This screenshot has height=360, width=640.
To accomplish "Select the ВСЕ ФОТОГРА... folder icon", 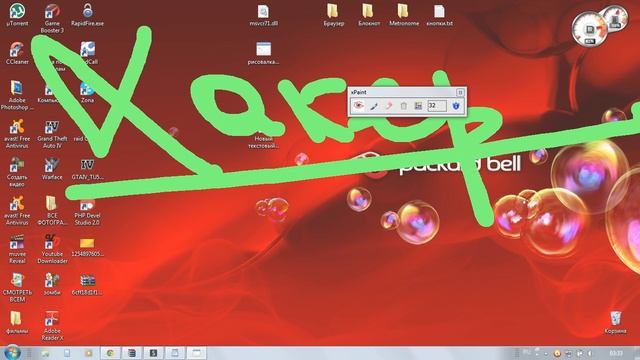I will pos(52,210).
